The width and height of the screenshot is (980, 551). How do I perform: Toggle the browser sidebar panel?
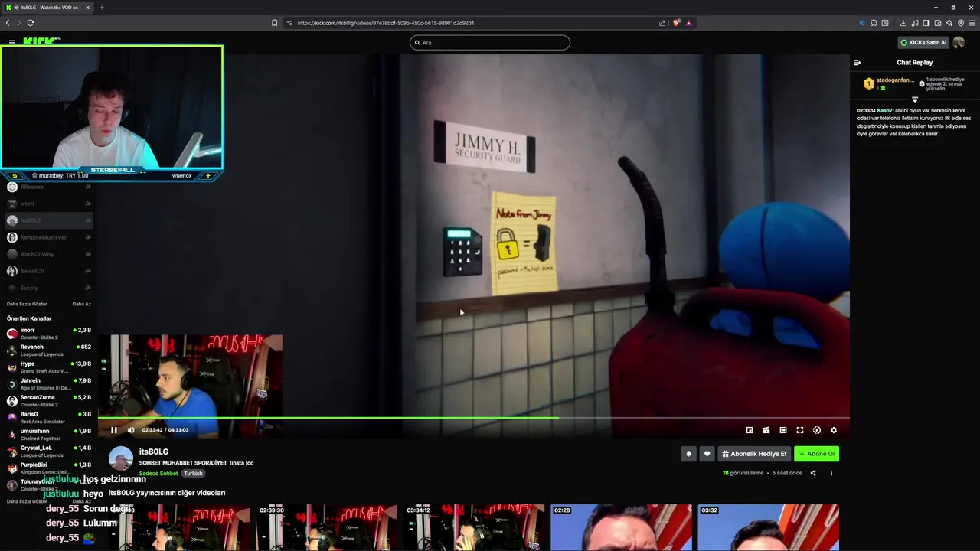click(926, 23)
